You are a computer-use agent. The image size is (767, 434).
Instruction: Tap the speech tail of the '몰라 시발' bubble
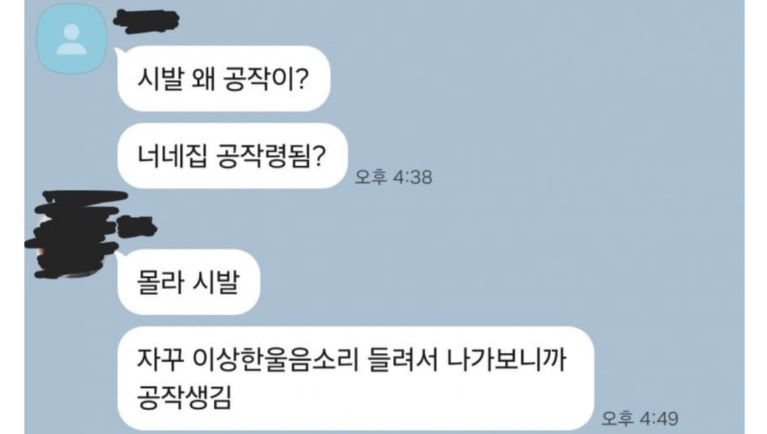pyautogui.click(x=120, y=256)
